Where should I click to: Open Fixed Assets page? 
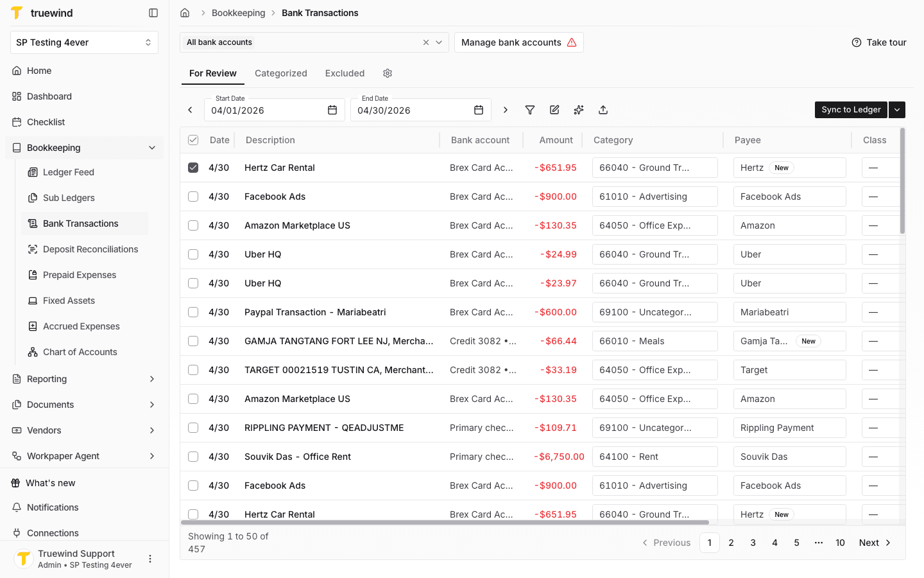[x=85, y=301]
